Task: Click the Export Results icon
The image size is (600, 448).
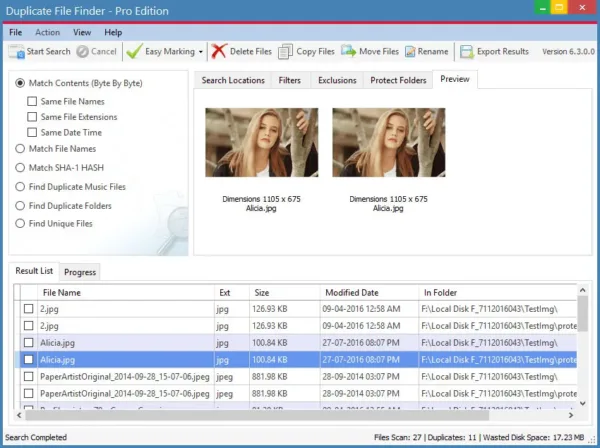Action: (467, 52)
